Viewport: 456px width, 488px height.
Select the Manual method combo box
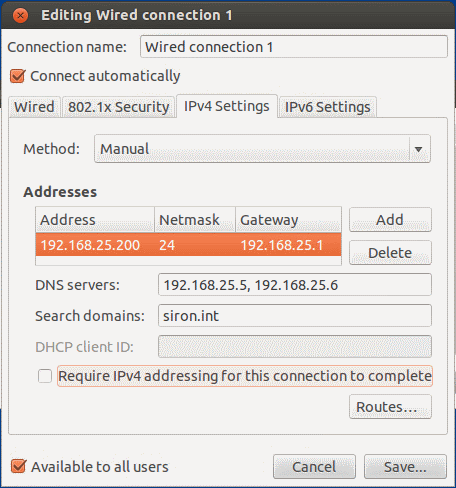click(x=262, y=149)
